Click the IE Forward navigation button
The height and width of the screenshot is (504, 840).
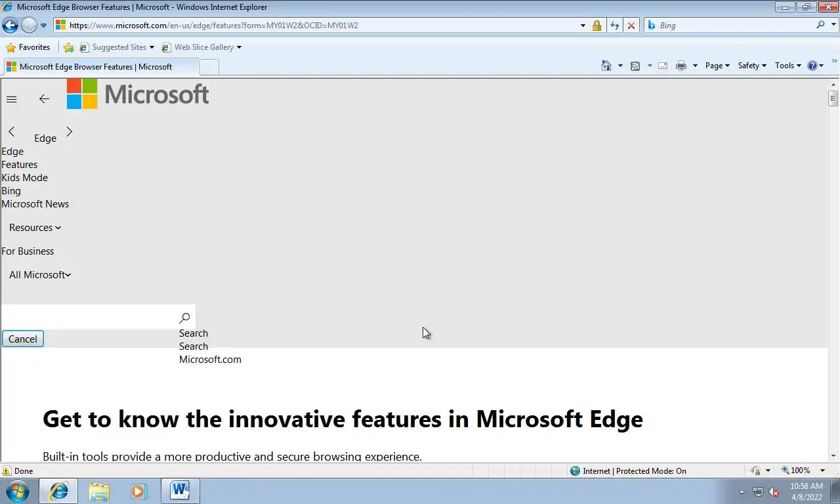(x=29, y=26)
